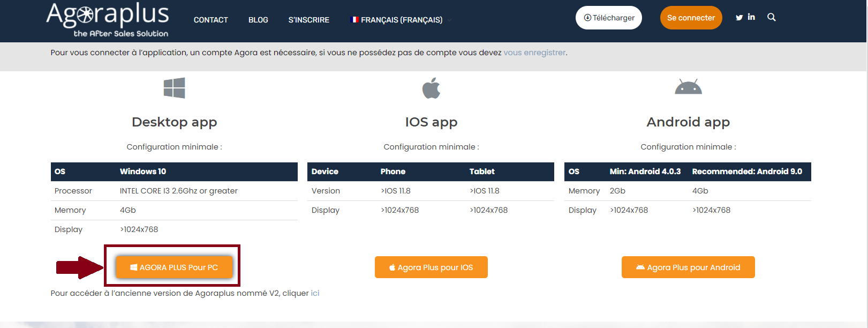The image size is (868, 328).
Task: Click the 'Phone' column header
Action: tap(393, 172)
